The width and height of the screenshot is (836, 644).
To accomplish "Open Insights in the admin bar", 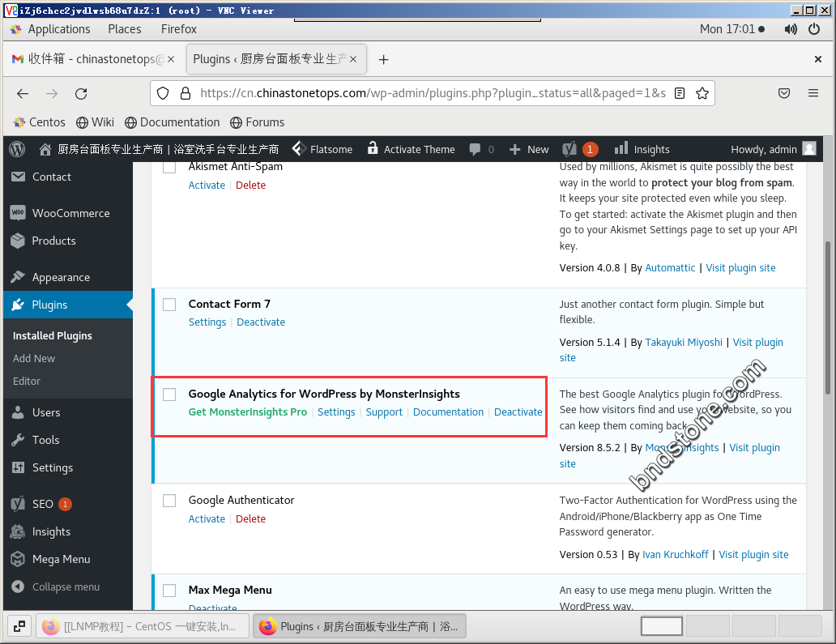I will tap(642, 149).
